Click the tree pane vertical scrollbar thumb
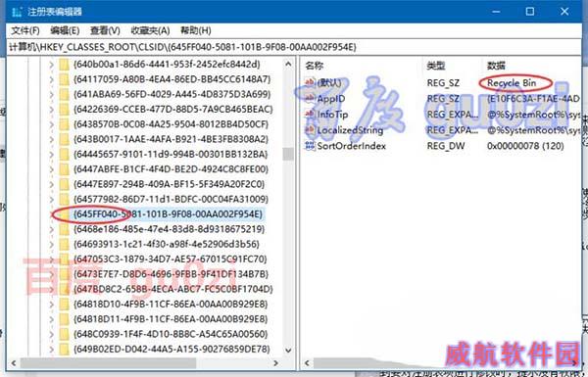 click(x=288, y=154)
